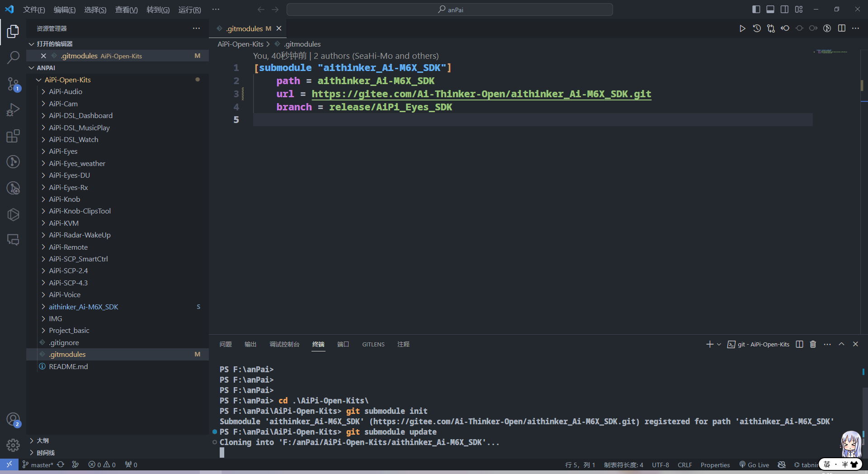
Task: Open the Search view in activity bar
Action: (13, 57)
